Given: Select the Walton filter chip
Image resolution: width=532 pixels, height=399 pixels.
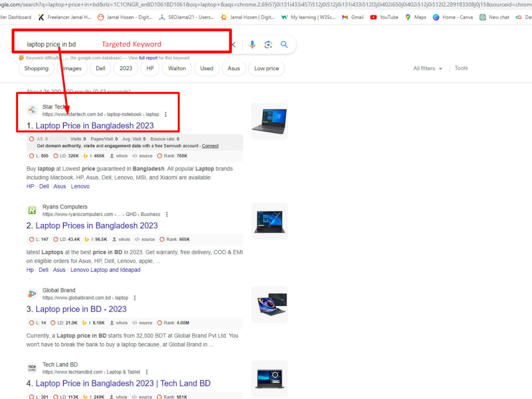Looking at the screenshot, I should point(177,69).
